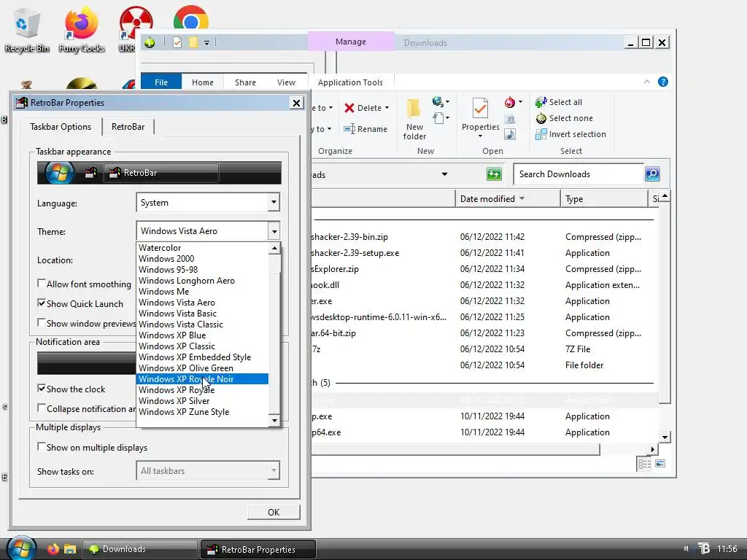Open the Home ribbon tab
Screen dimensions: 747x560
[x=203, y=82]
